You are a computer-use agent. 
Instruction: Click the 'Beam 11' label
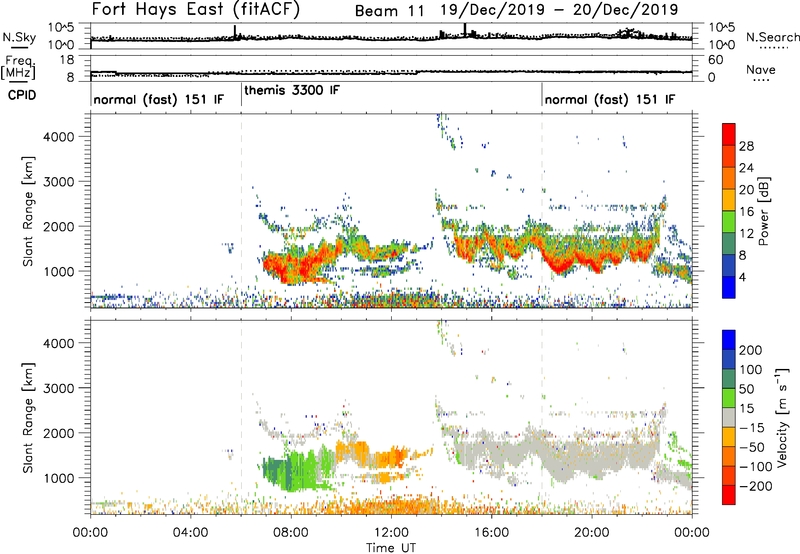[x=389, y=11]
